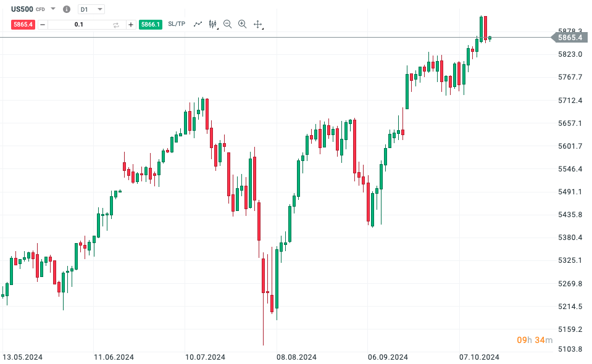This screenshot has width=592, height=364.
Task: Expand the D1 timeframe selector
Action: point(91,9)
